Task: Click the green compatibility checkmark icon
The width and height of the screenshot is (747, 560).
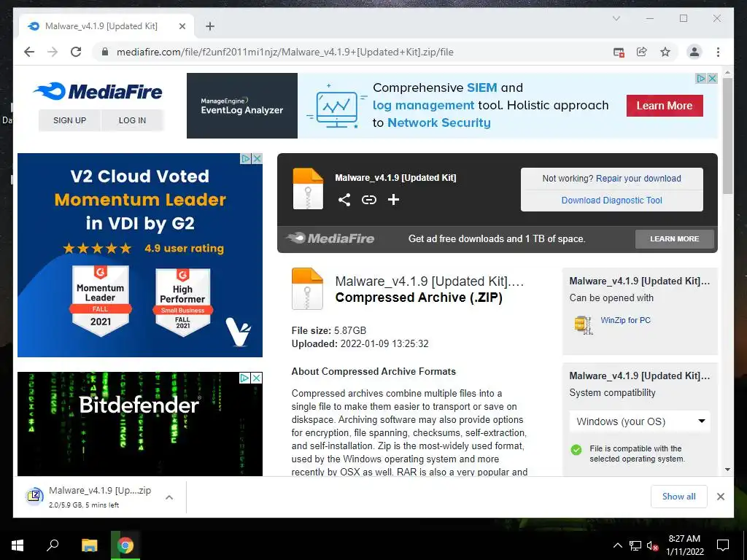Action: pyautogui.click(x=576, y=449)
